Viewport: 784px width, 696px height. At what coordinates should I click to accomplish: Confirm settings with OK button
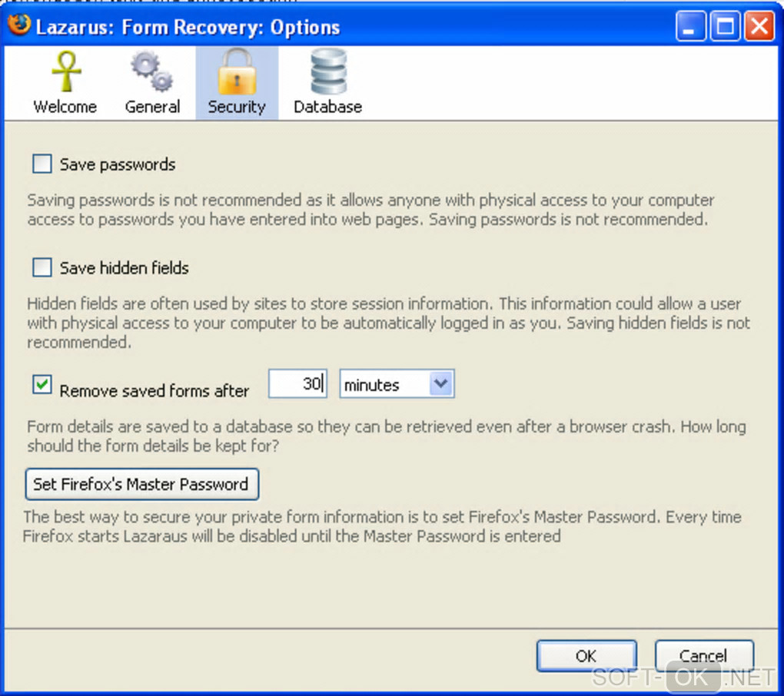point(586,655)
